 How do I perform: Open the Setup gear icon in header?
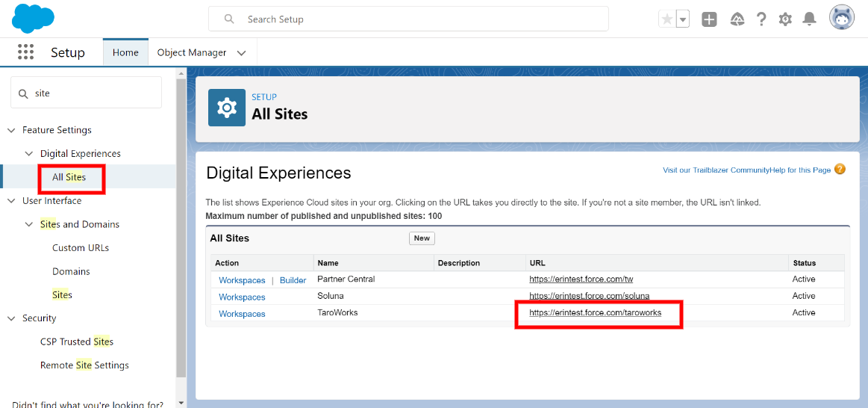click(x=785, y=19)
